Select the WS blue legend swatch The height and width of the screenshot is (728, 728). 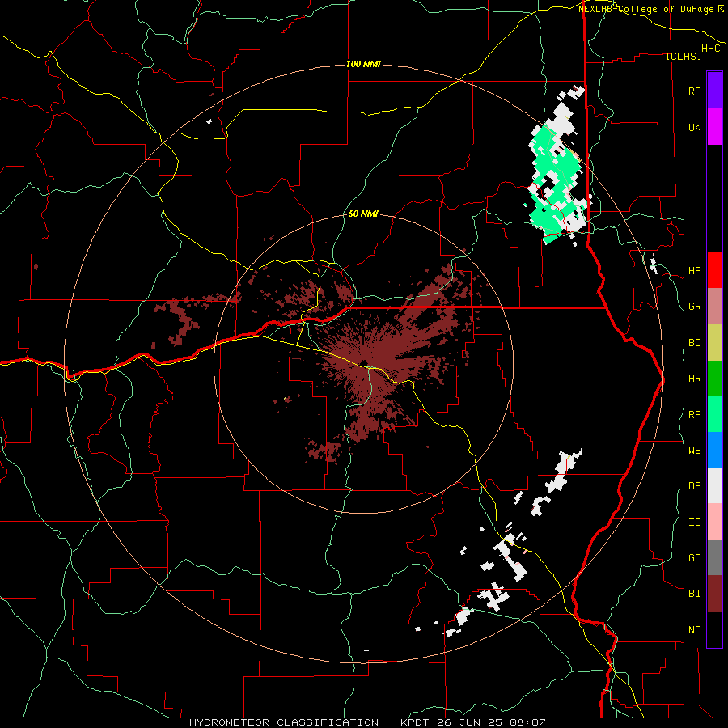tap(714, 450)
